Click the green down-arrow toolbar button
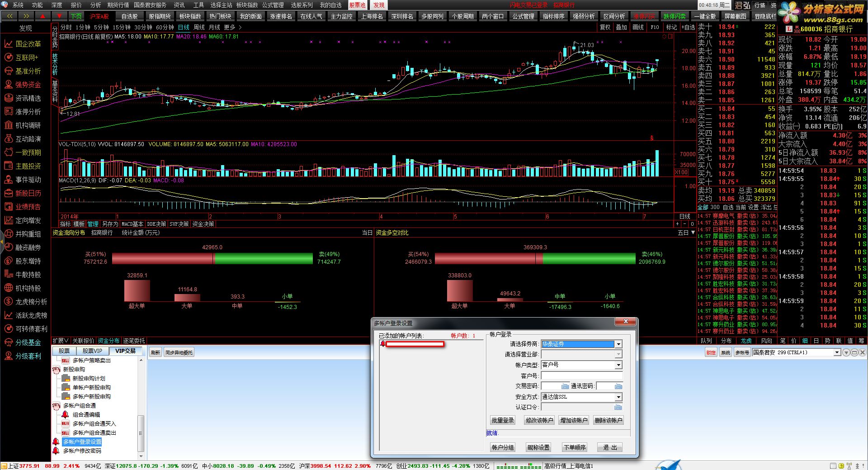Image resolution: width=868 pixels, height=470 pixels. pyautogui.click(x=59, y=16)
